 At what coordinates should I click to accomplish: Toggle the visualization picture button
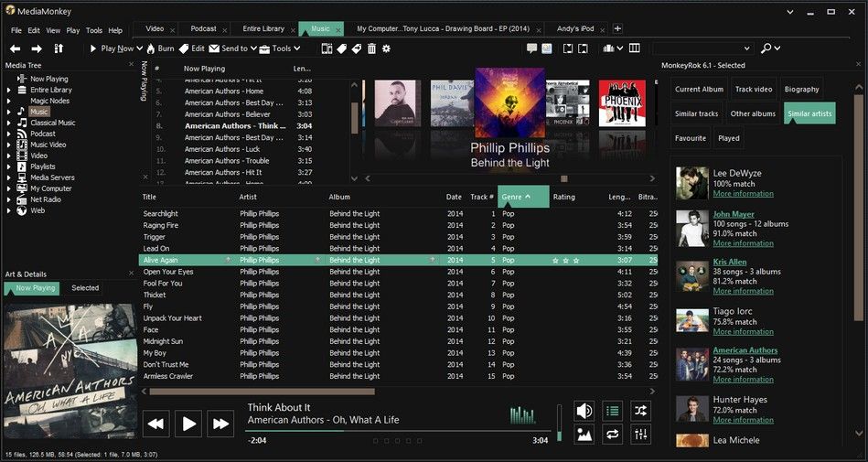click(584, 435)
